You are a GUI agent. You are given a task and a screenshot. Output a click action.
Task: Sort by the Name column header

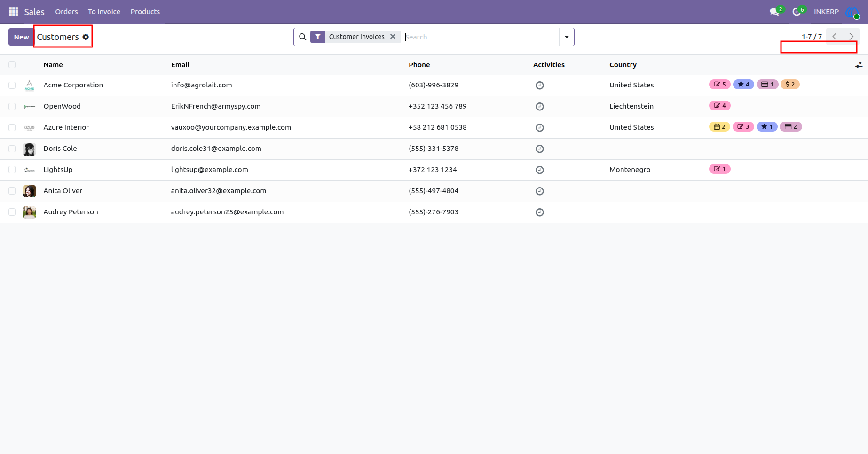(53, 65)
